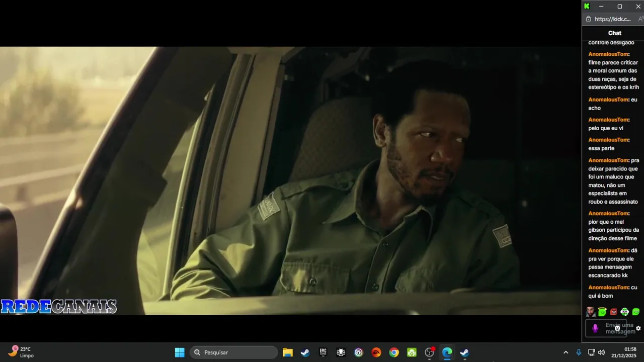Click the kick.com address bar URL
This screenshot has width=644, height=362.
pos(612,19)
